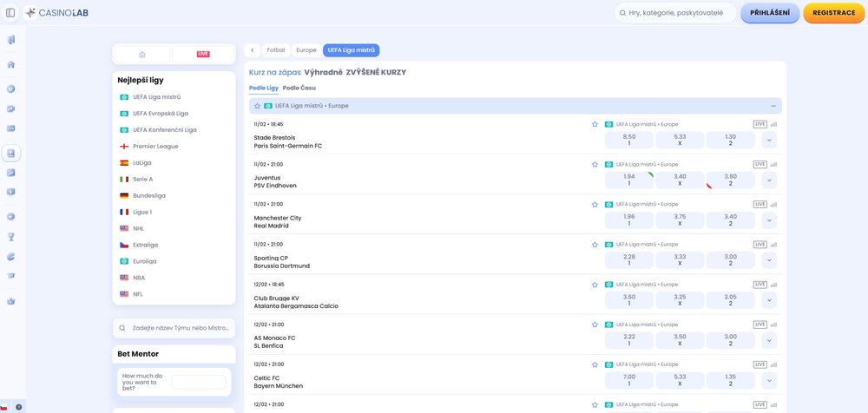Click the Czech flag language icon
Viewport: 868px width, 413px height.
click(4, 407)
